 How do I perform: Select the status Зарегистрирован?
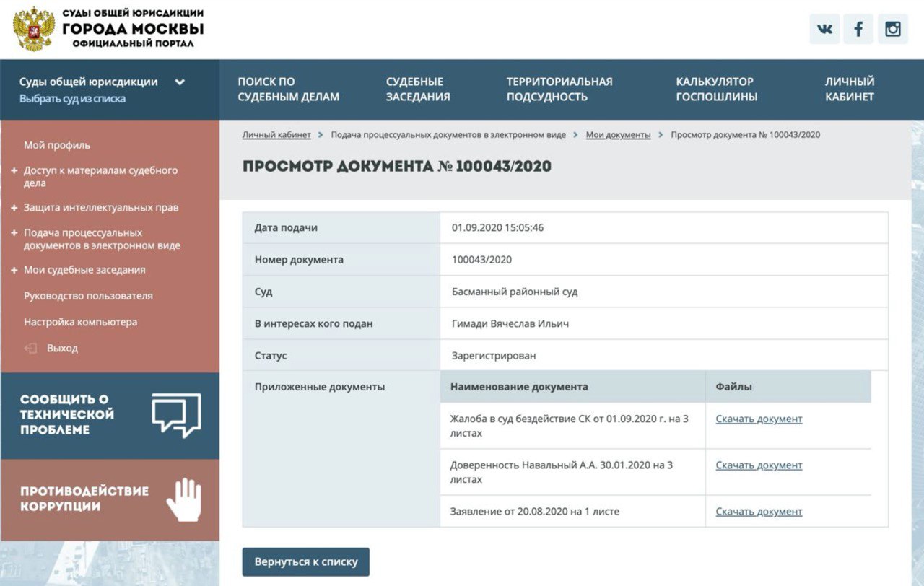(494, 356)
